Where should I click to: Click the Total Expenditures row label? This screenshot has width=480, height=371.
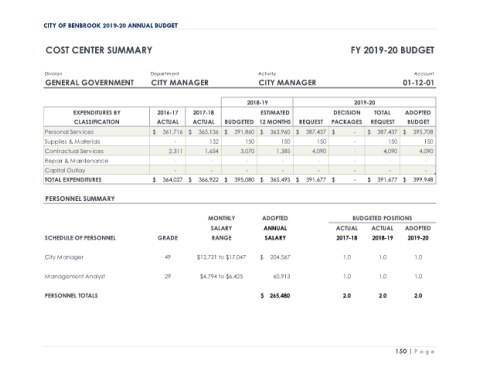tap(73, 180)
